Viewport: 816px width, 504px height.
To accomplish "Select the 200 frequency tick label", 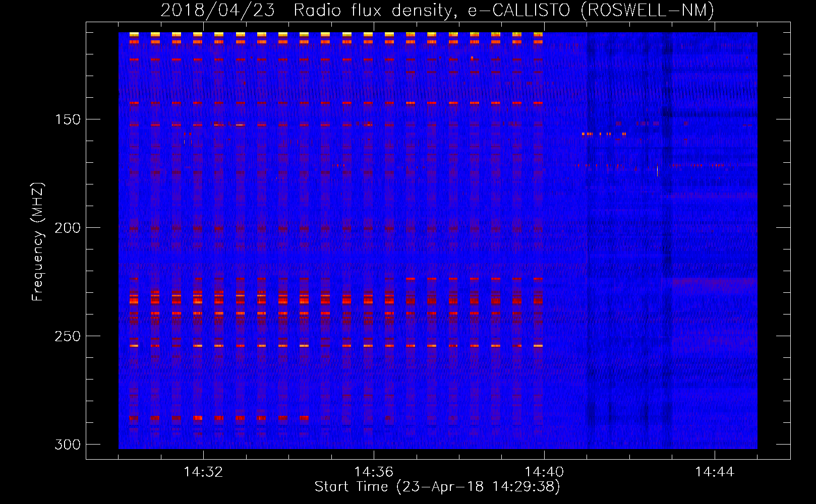I will click(67, 228).
